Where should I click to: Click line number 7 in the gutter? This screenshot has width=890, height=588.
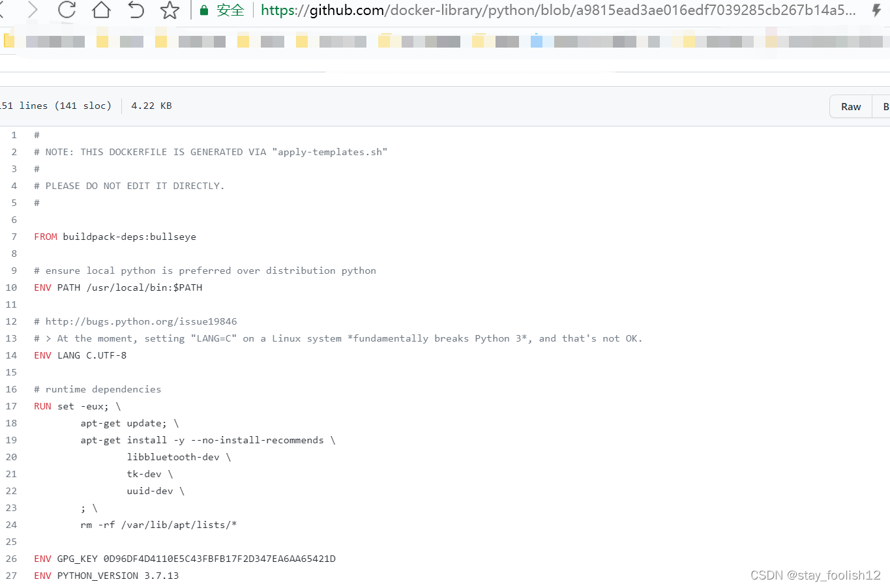(14, 237)
